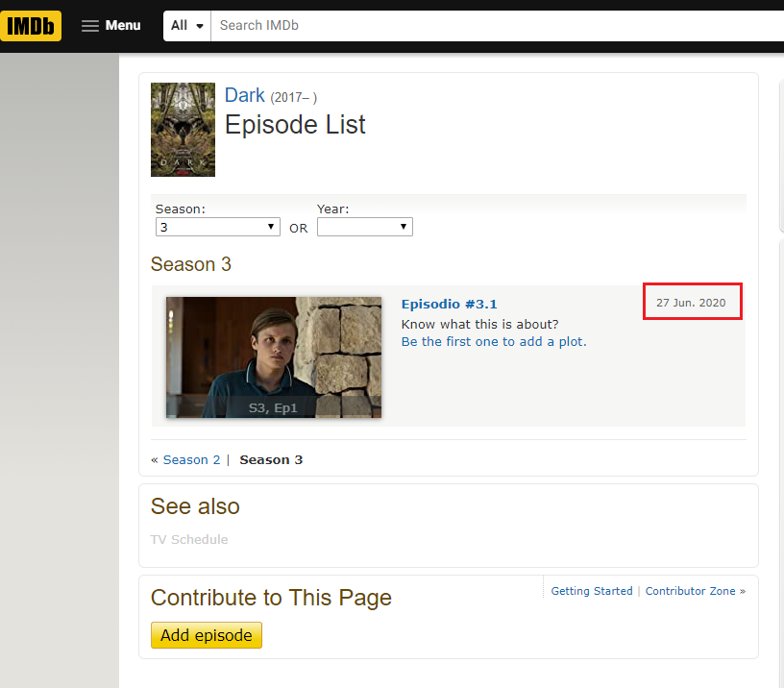Open the Getting Started link

(591, 591)
